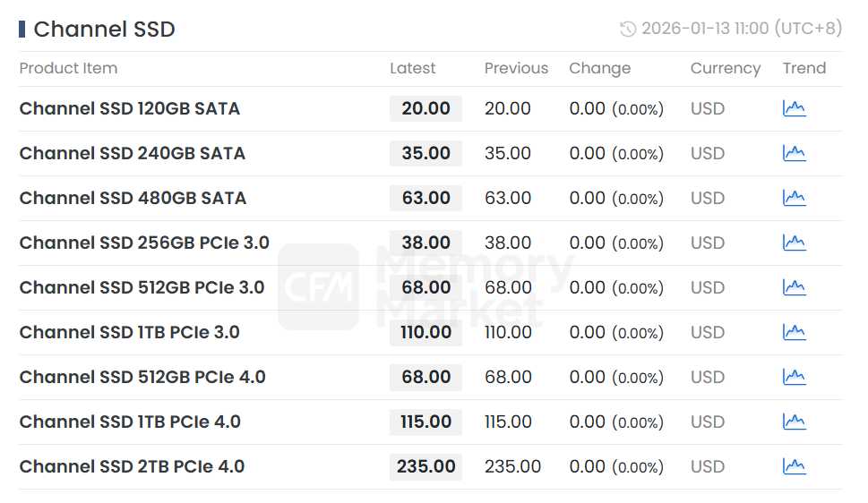Open trend chart for 512GB PCIe 4.0
Image resolution: width=868 pixels, height=503 pixels.
coord(794,377)
